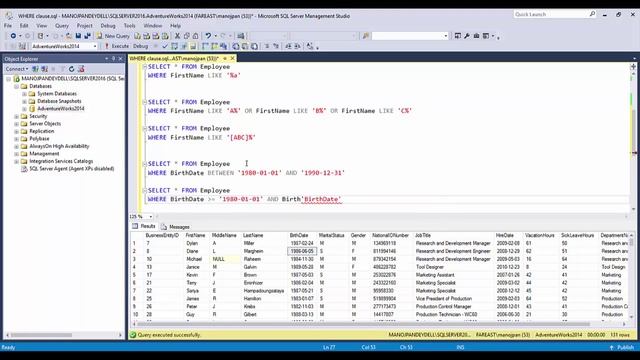The height and width of the screenshot is (360, 640).
Task: Collapse the '[ABC]%' query code block
Action: click(x=144, y=129)
